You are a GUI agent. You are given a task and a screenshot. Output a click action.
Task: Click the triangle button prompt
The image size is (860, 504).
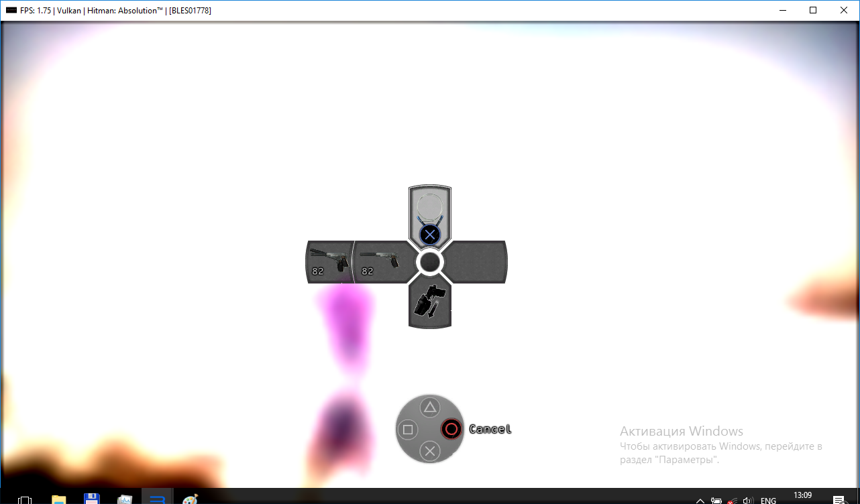pyautogui.click(x=430, y=407)
